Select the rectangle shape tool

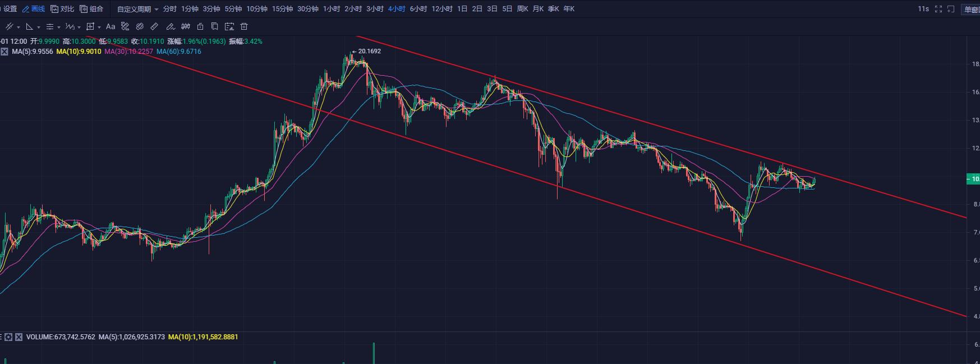pos(90,26)
